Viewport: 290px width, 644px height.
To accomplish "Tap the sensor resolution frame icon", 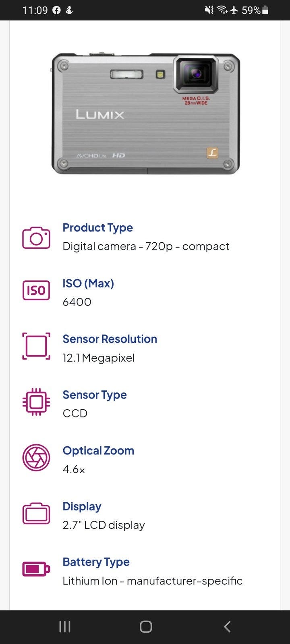I will coord(36,346).
